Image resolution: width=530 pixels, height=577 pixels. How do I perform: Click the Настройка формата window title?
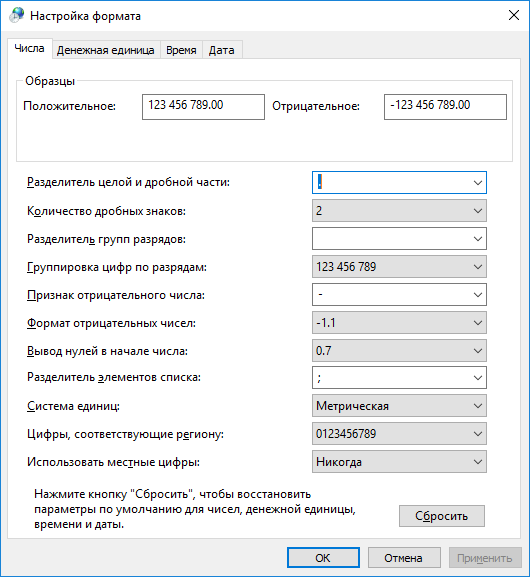point(85,16)
